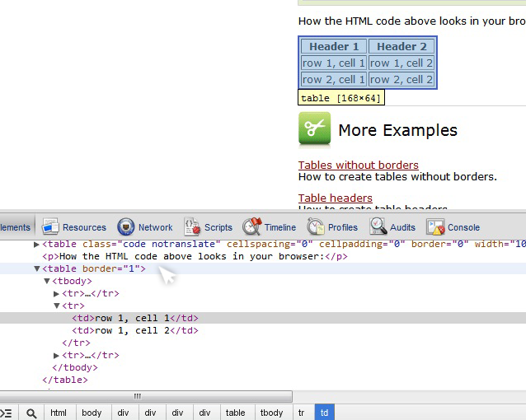The image size is (526, 420).
Task: Click the border="1" attribute text
Action: tap(111, 268)
